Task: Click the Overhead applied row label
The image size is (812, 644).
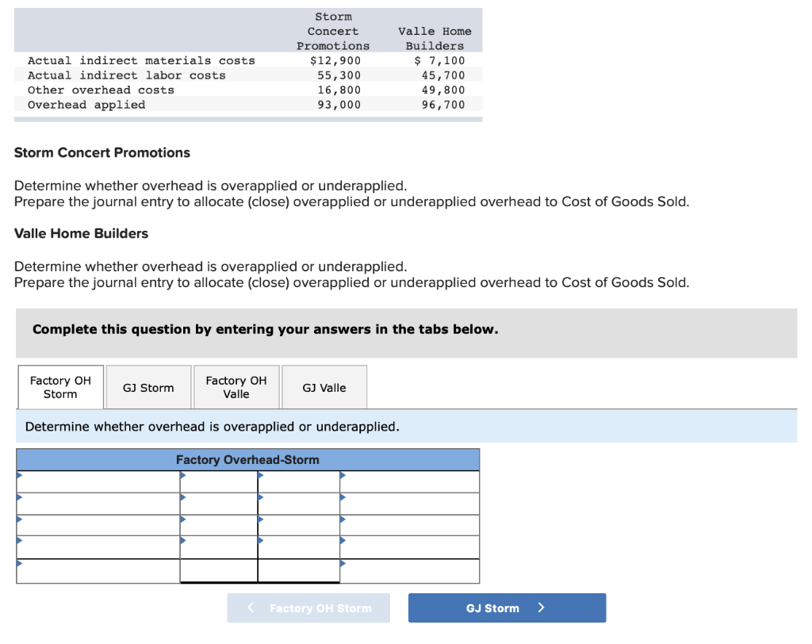Action: tap(86, 105)
